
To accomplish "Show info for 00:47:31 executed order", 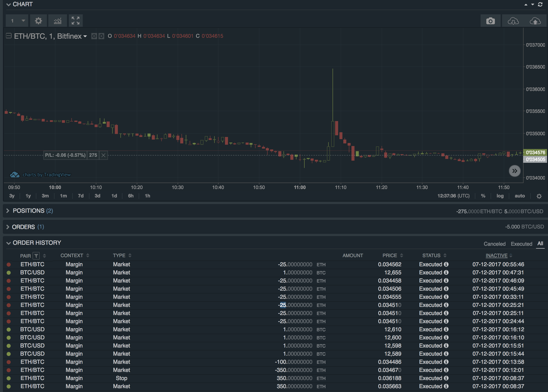I will click(446, 272).
